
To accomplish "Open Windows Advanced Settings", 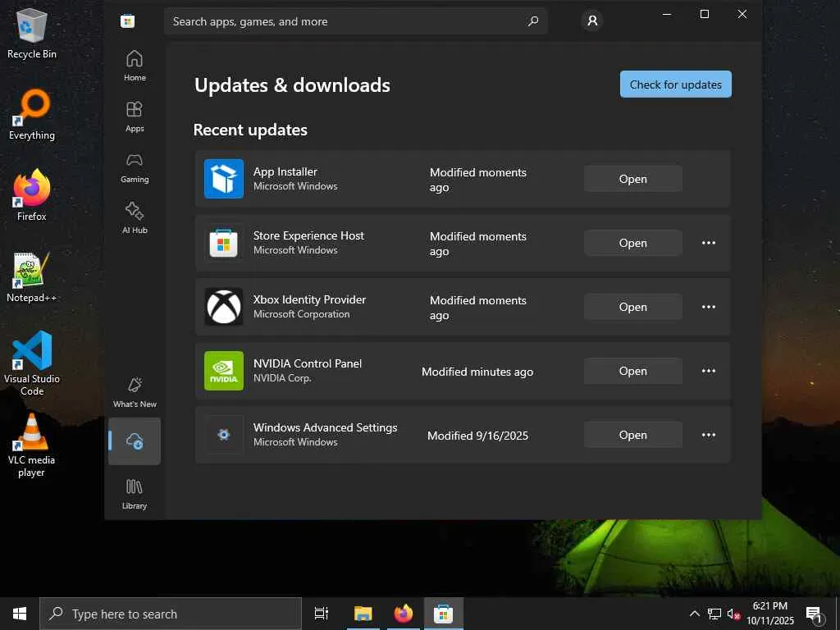I will point(632,435).
